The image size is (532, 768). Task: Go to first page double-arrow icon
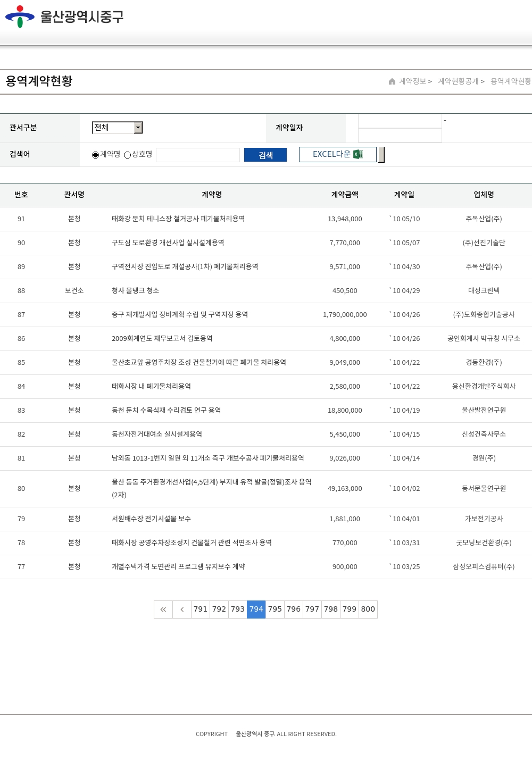163,610
